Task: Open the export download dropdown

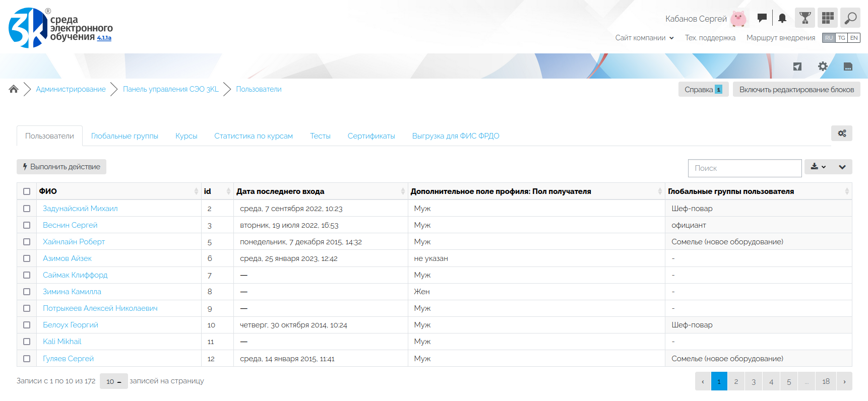Action: tap(818, 167)
